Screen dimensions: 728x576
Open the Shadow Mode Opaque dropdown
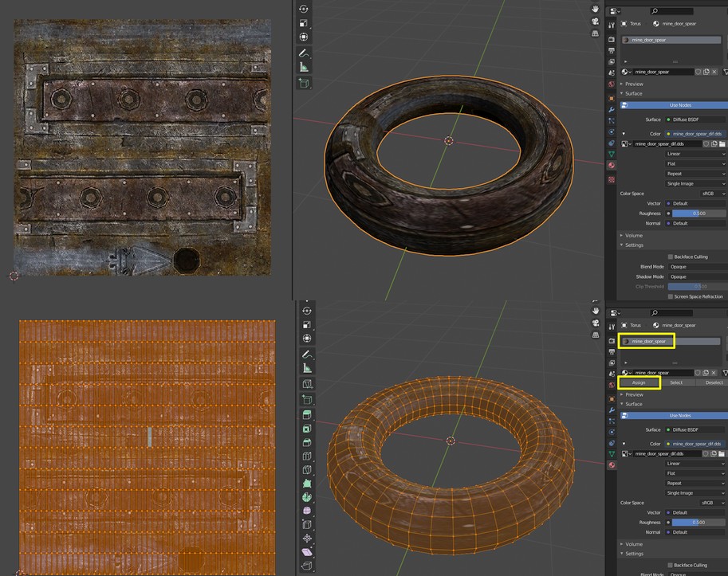click(698, 277)
